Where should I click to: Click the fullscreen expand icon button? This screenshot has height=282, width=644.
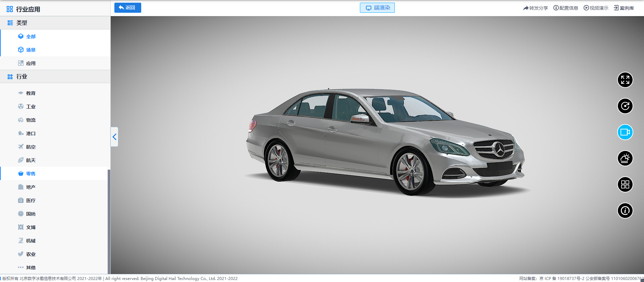[x=625, y=80]
